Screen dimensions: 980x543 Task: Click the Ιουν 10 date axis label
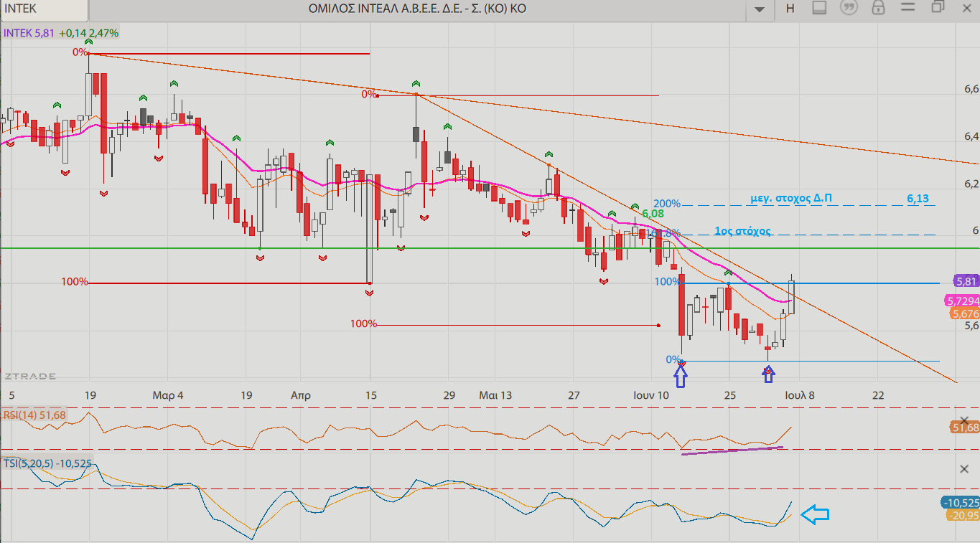[651, 395]
